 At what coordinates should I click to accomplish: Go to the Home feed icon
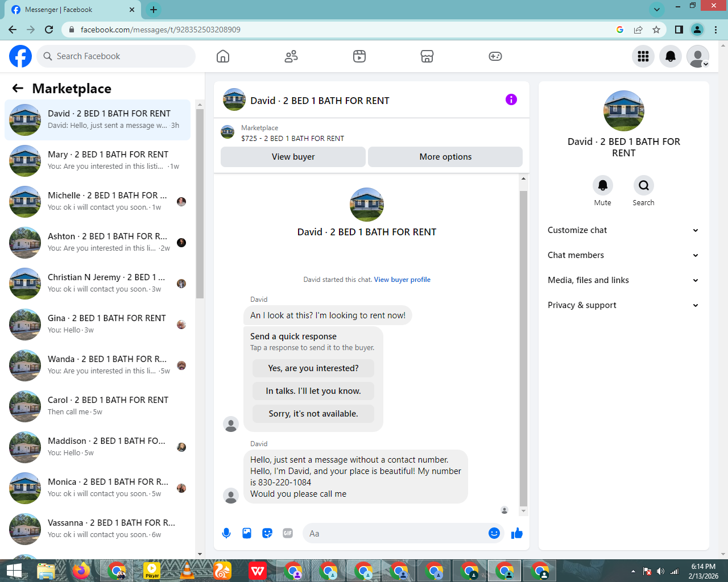point(223,56)
